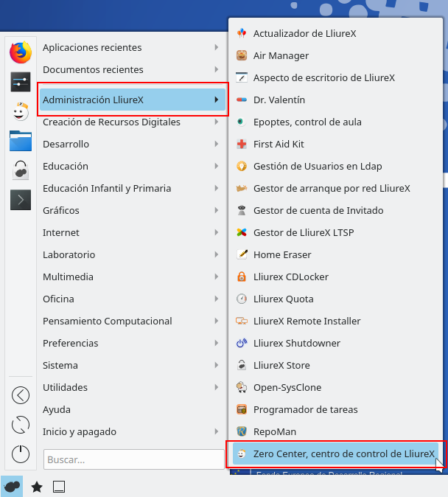This screenshot has width=448, height=497.
Task: Click the logout back-arrow icon
Action: pyautogui.click(x=21, y=395)
